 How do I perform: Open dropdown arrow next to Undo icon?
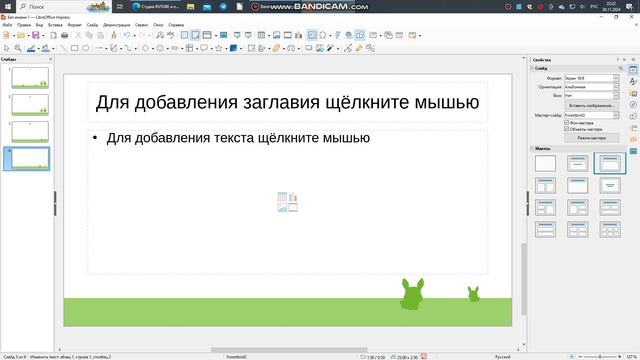(134, 36)
